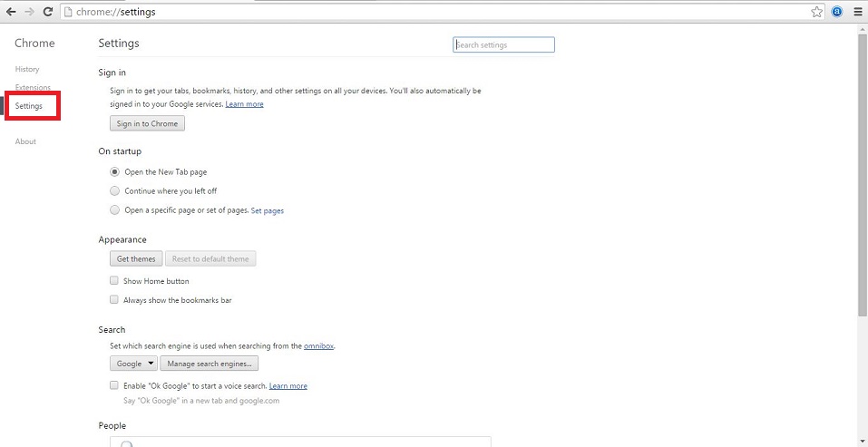Viewport: 868px width, 447px height.
Task: Select Open the New Tab page option
Action: (x=114, y=172)
